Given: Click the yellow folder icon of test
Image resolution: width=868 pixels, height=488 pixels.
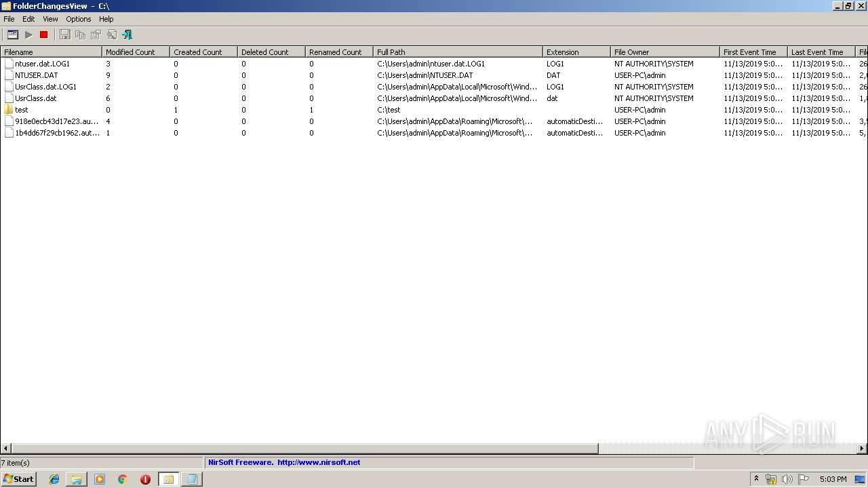Looking at the screenshot, I should point(9,110).
